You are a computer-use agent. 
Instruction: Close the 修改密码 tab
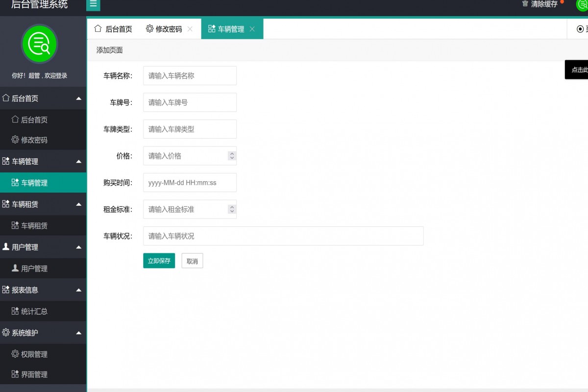[x=190, y=29]
